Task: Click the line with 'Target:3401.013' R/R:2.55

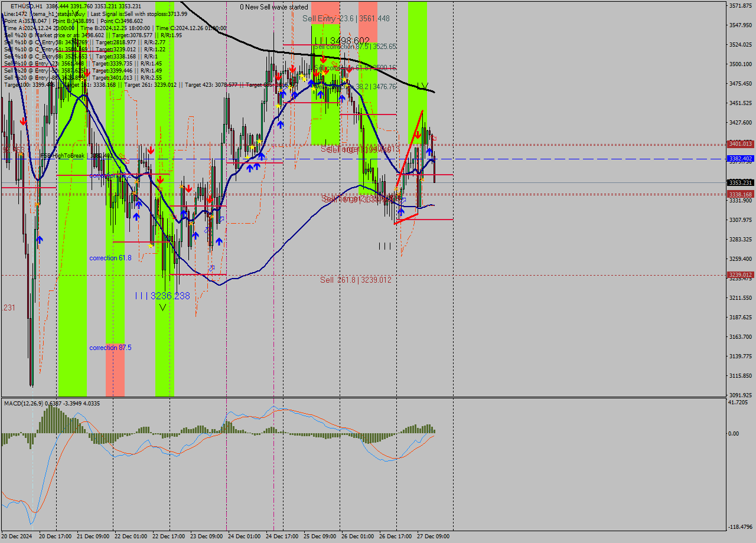Action: click(83, 77)
